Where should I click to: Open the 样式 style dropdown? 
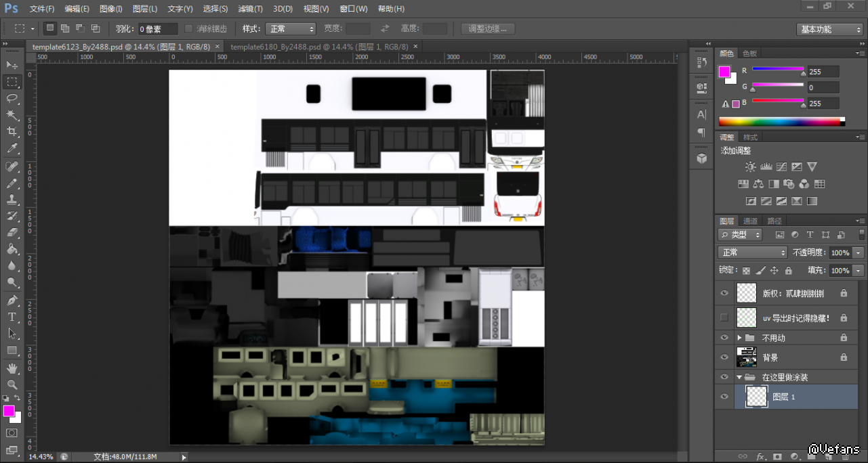pos(291,28)
